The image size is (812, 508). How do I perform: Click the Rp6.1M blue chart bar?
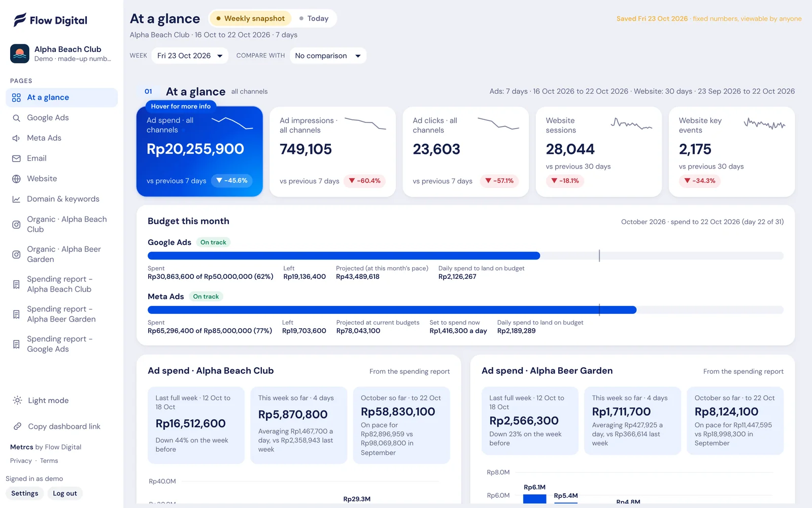[534, 498]
